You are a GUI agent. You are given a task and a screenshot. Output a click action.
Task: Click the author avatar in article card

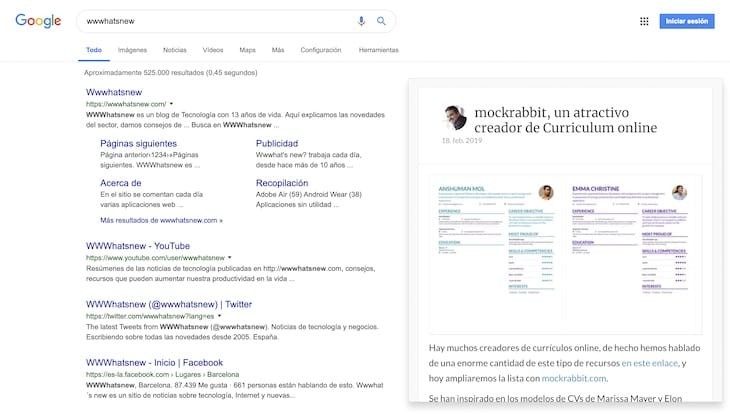pyautogui.click(x=455, y=118)
